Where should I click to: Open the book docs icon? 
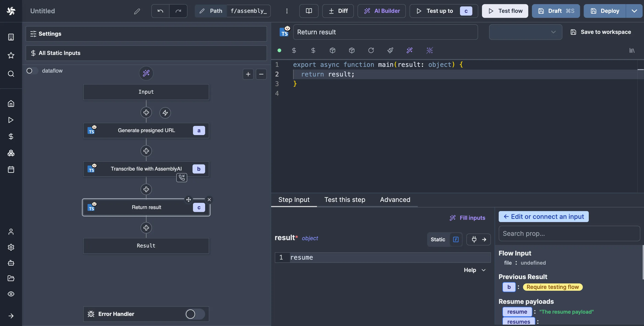pos(309,11)
